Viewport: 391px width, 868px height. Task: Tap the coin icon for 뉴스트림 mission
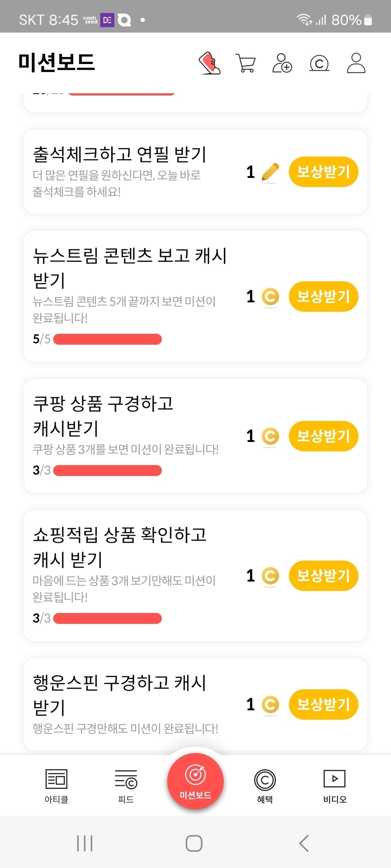click(270, 297)
